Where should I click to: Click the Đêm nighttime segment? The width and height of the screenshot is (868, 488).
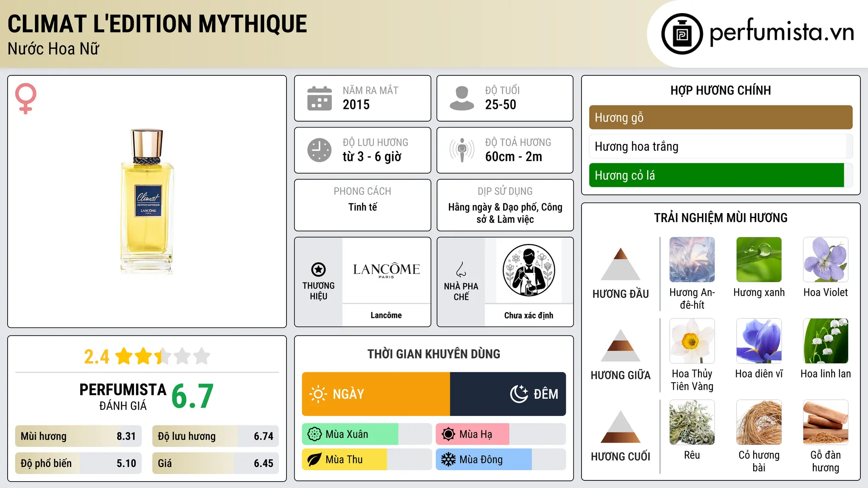pos(508,394)
